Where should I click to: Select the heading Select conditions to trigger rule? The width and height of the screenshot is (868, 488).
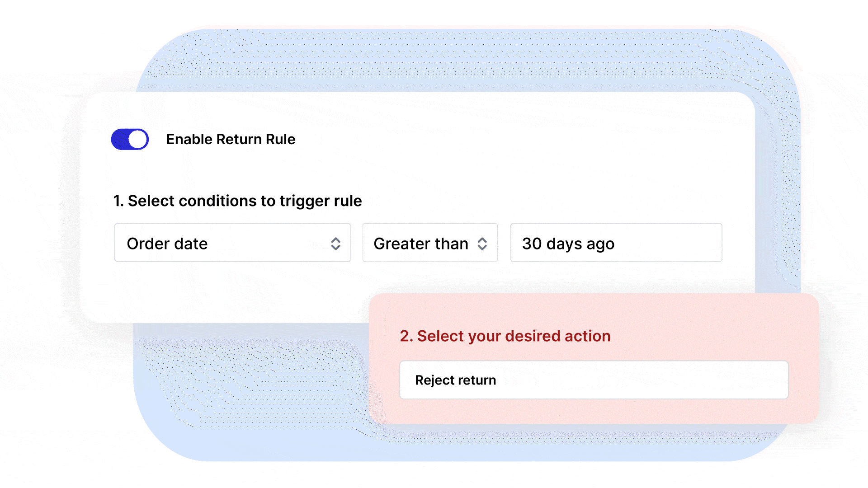(237, 201)
